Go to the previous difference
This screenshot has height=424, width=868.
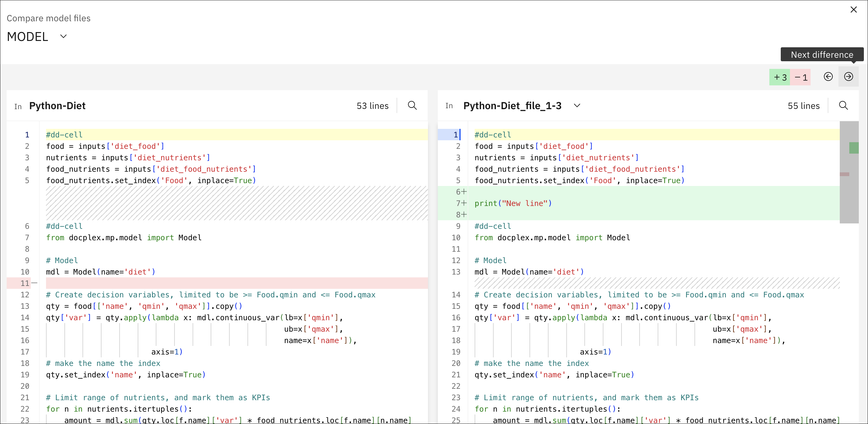[828, 77]
